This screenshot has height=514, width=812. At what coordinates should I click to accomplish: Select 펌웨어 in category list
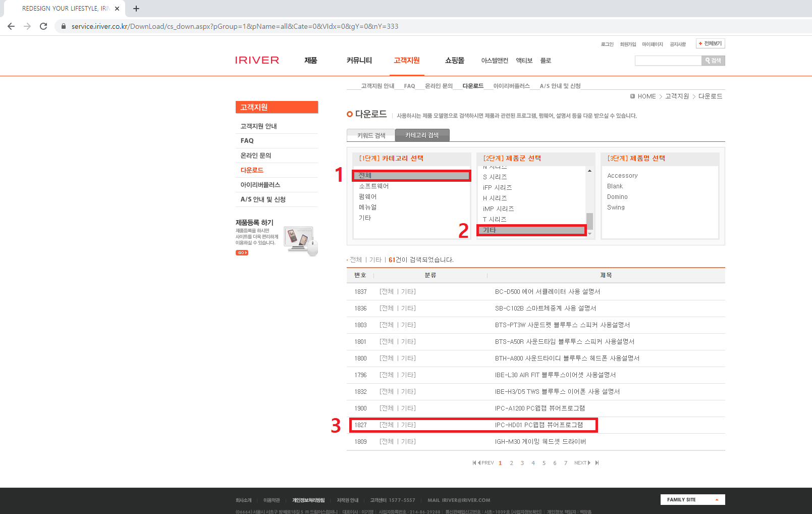click(368, 197)
